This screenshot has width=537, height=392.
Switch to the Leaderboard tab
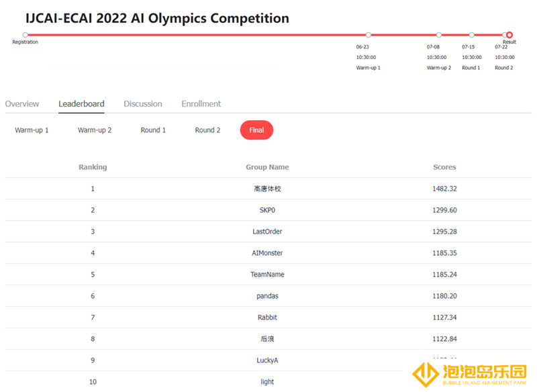[x=81, y=104]
